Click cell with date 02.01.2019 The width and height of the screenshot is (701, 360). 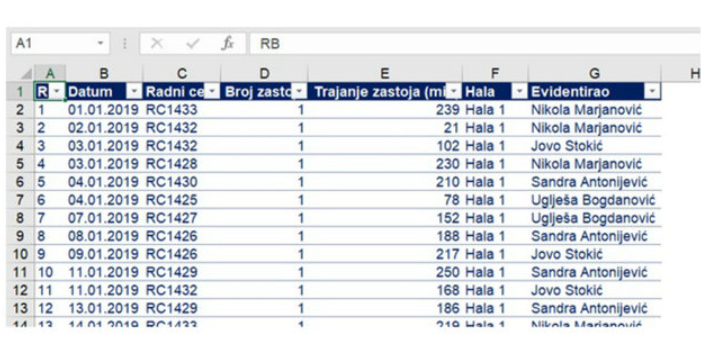[103, 128]
